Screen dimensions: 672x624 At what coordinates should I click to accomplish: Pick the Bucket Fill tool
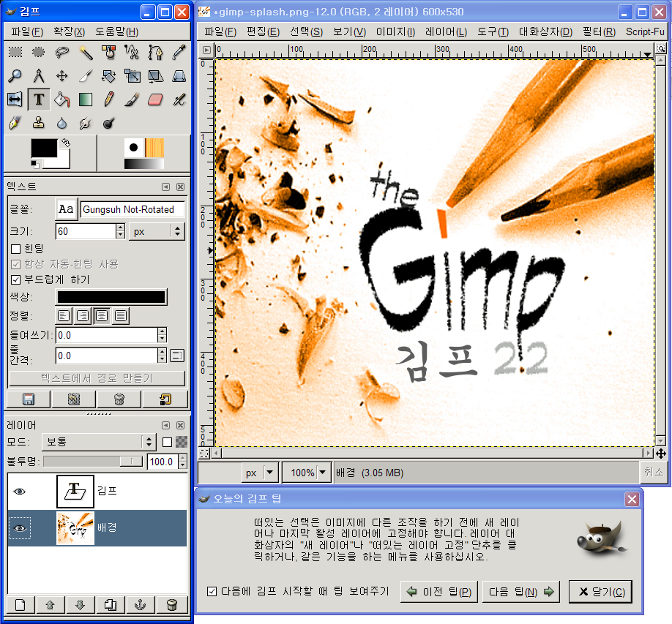tap(62, 99)
